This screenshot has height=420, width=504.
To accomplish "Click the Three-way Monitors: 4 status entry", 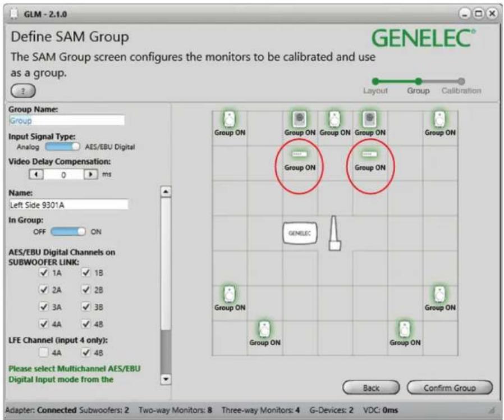I will tap(260, 410).
